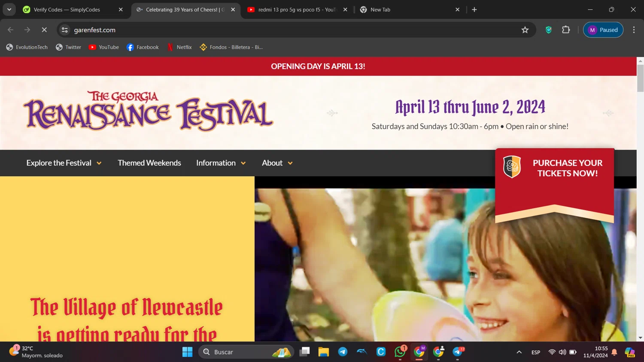Image resolution: width=644 pixels, height=362 pixels.
Task: Click the scrollbar down arrow
Action: (640, 338)
